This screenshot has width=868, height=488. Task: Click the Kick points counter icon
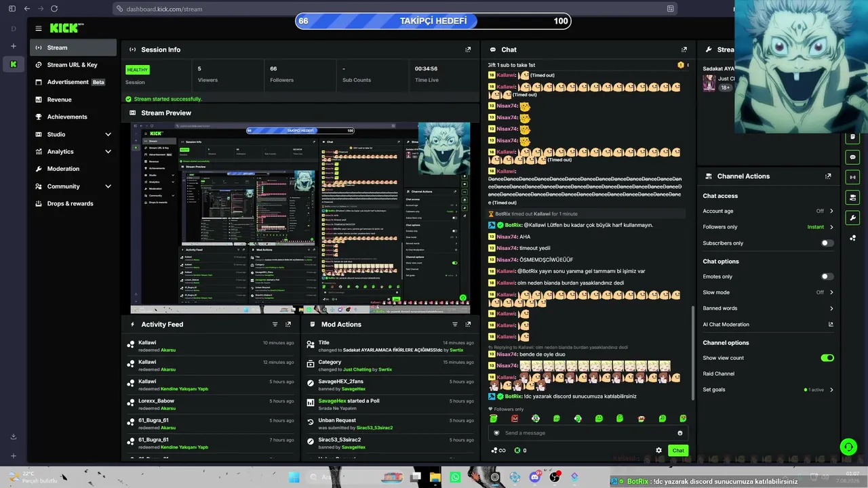pos(517,450)
